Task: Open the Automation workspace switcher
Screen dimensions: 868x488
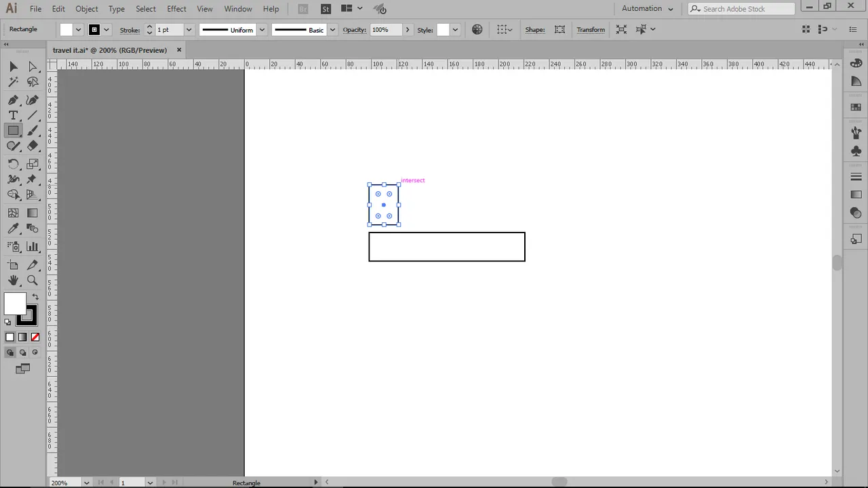Action: pos(648,9)
